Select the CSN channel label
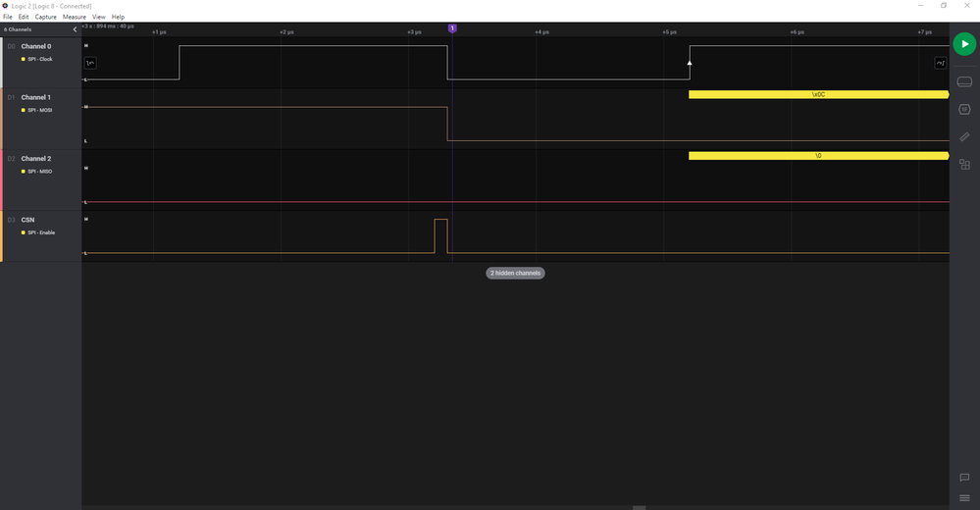The height and width of the screenshot is (510, 980). [28, 220]
